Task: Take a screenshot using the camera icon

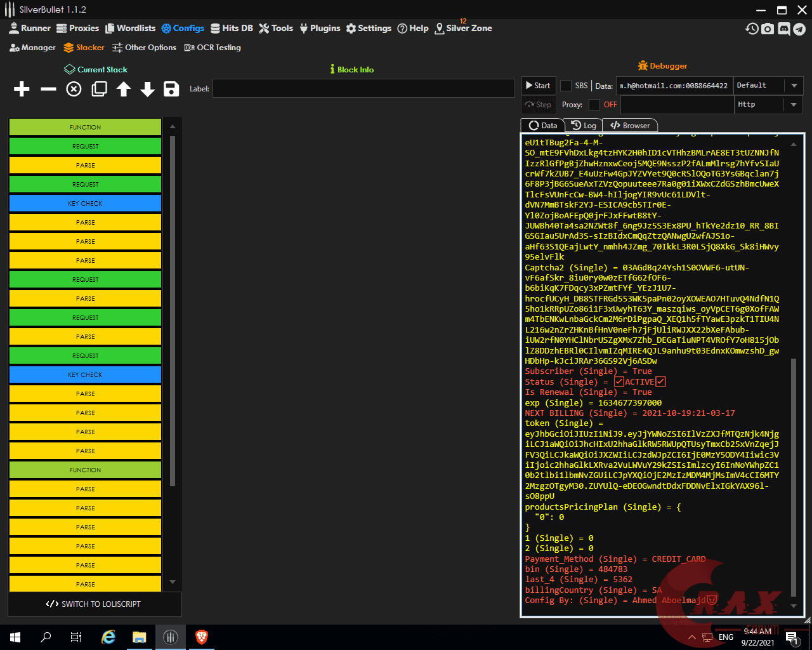Action: pyautogui.click(x=768, y=29)
